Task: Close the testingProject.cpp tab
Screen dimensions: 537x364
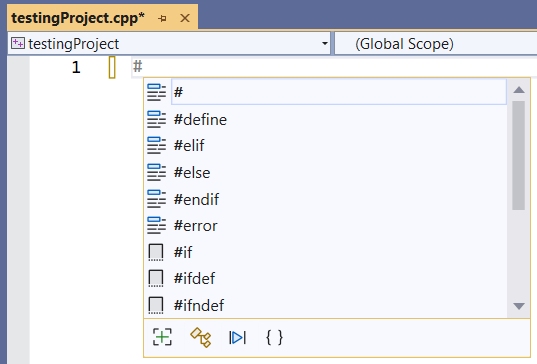Action: [x=185, y=18]
